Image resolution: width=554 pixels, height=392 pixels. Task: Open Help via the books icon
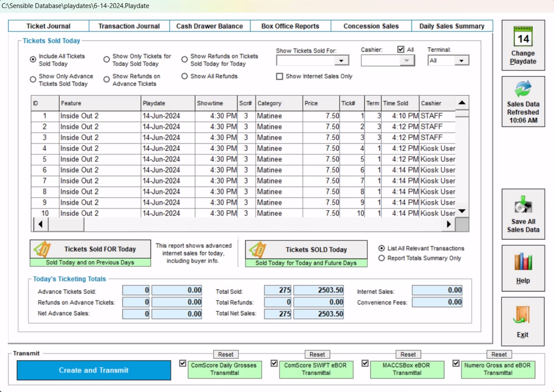pyautogui.click(x=523, y=262)
